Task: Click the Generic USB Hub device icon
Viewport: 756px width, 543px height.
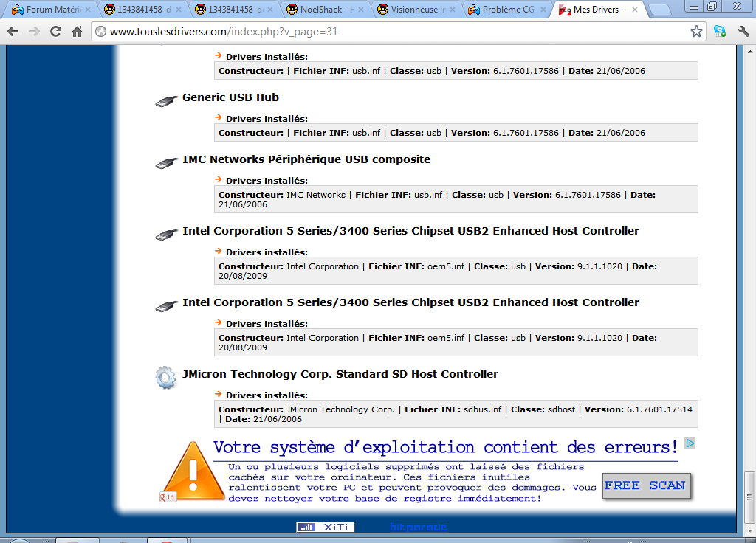Action: [166, 100]
